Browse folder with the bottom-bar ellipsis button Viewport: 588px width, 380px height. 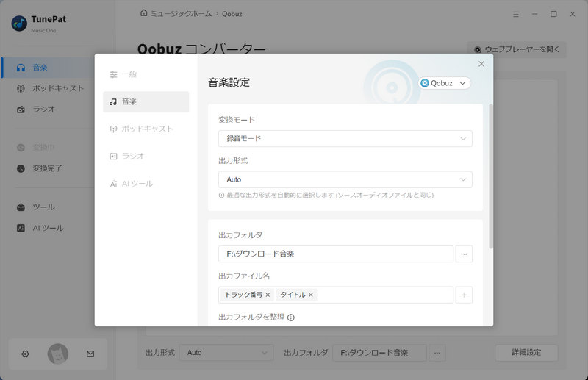click(437, 353)
